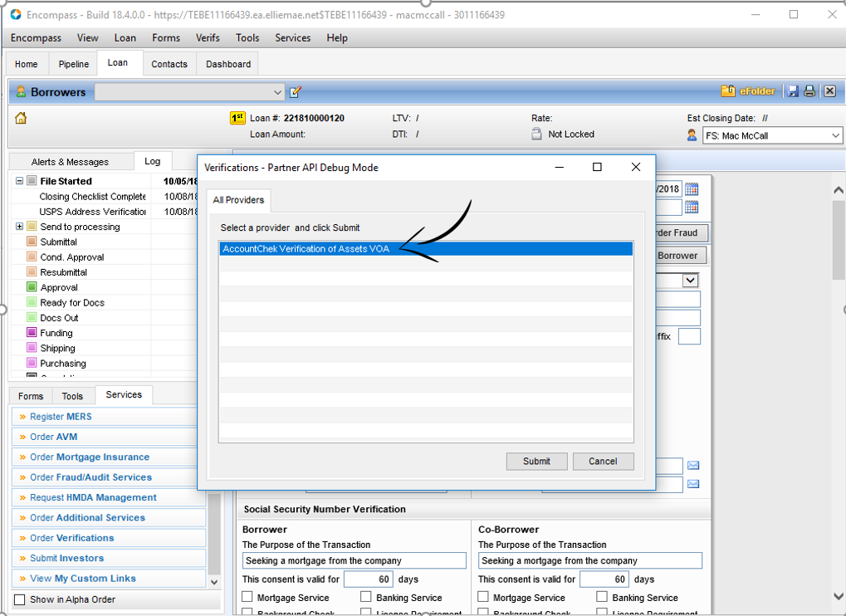This screenshot has height=616, width=846.
Task: Click Order Mortgage Insurance link
Action: 90,457
